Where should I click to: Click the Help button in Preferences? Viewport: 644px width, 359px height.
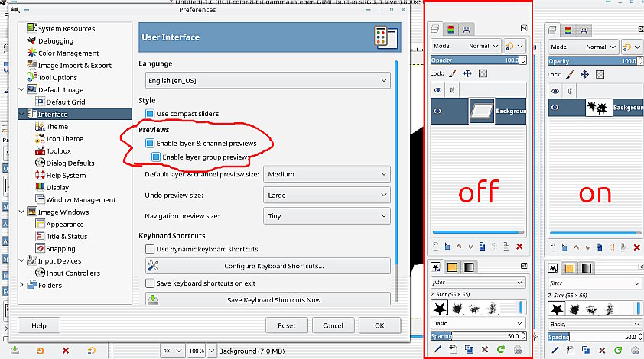pyautogui.click(x=39, y=325)
